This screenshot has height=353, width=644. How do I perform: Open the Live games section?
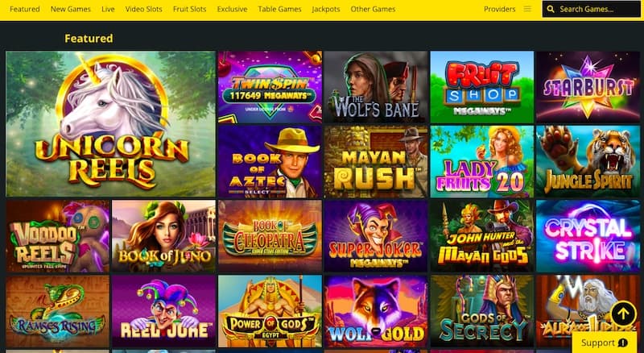click(x=108, y=9)
